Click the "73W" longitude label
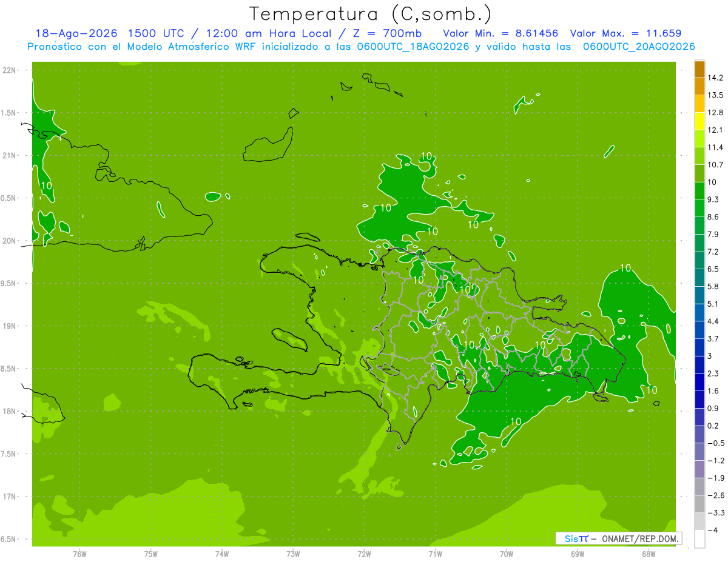 (x=293, y=554)
